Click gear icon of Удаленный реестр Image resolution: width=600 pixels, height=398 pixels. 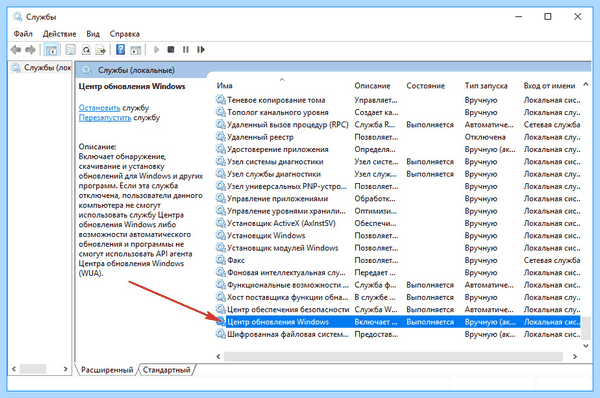click(x=220, y=137)
